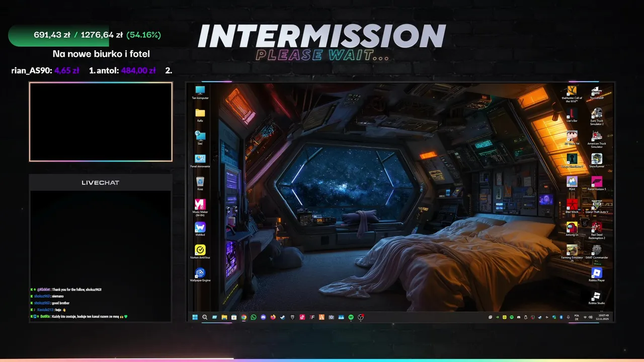This screenshot has width=644, height=362.
Task: Click the POL DE language indicator
Action: (x=577, y=317)
